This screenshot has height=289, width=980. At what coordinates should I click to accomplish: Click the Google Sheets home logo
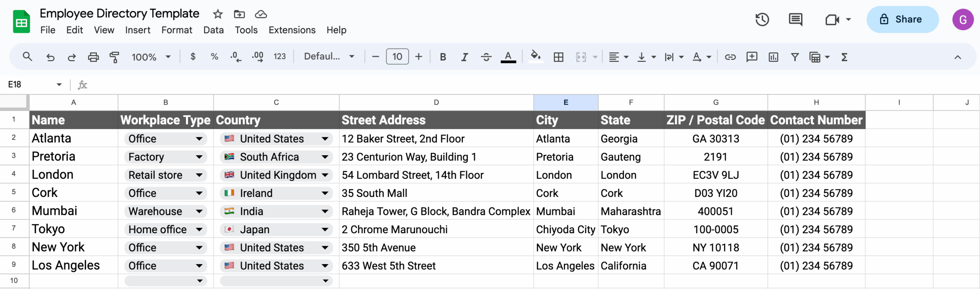[21, 22]
